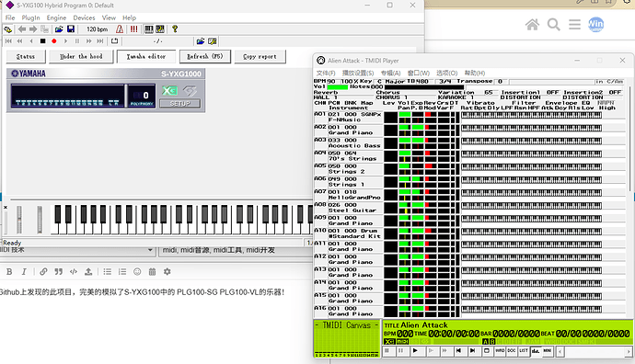Click the open folder icon beside the save icon

click(x=59, y=29)
